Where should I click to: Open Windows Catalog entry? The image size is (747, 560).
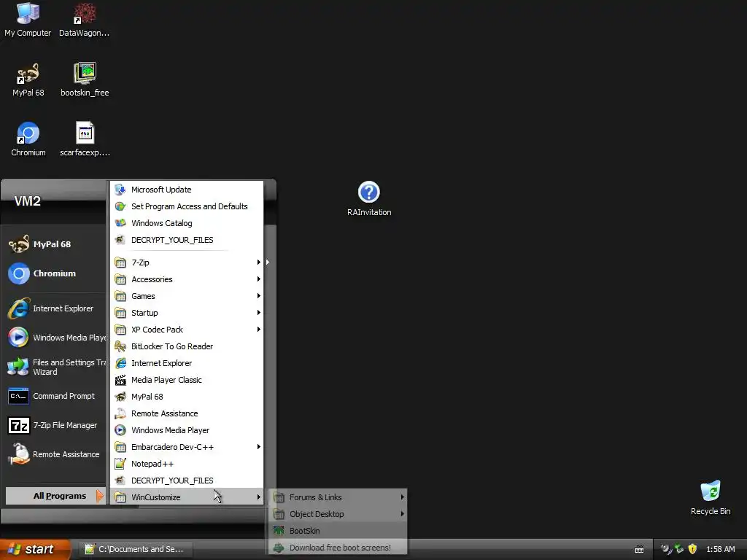(x=187, y=223)
